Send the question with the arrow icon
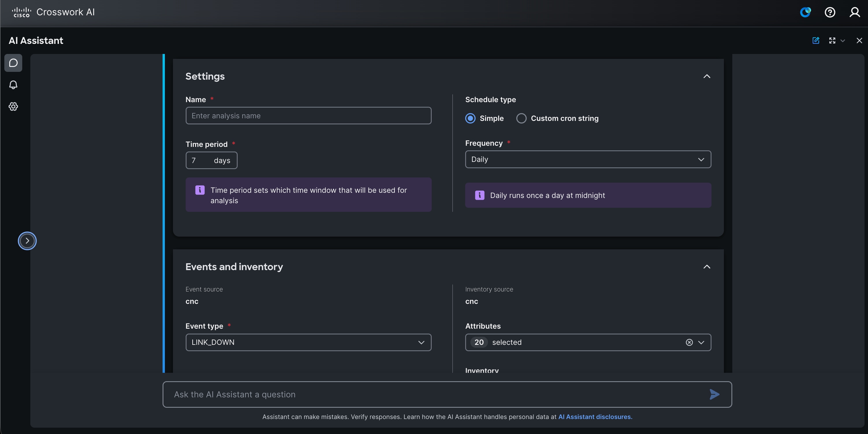The width and height of the screenshot is (868, 434). click(714, 394)
